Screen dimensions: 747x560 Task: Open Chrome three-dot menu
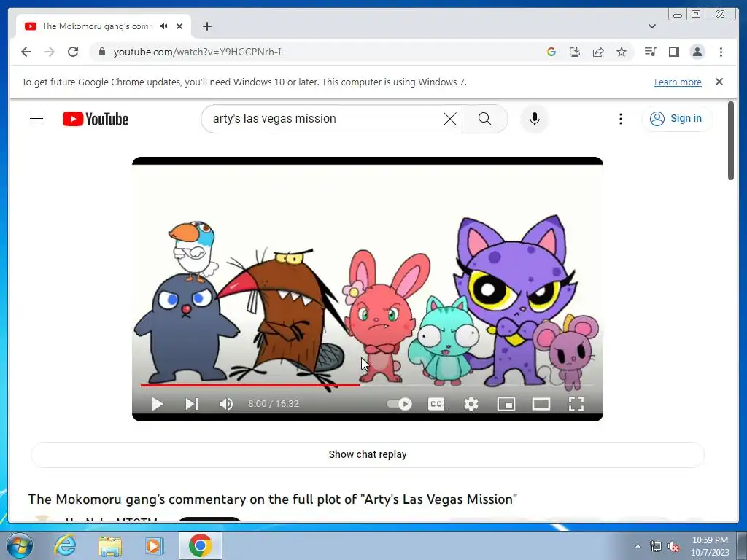click(721, 52)
